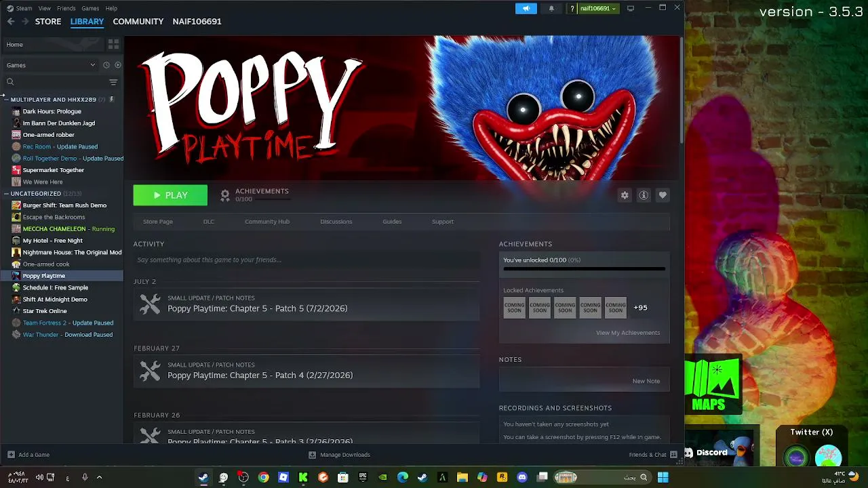Select Star Trek Online in library
868x488 pixels.
point(45,311)
